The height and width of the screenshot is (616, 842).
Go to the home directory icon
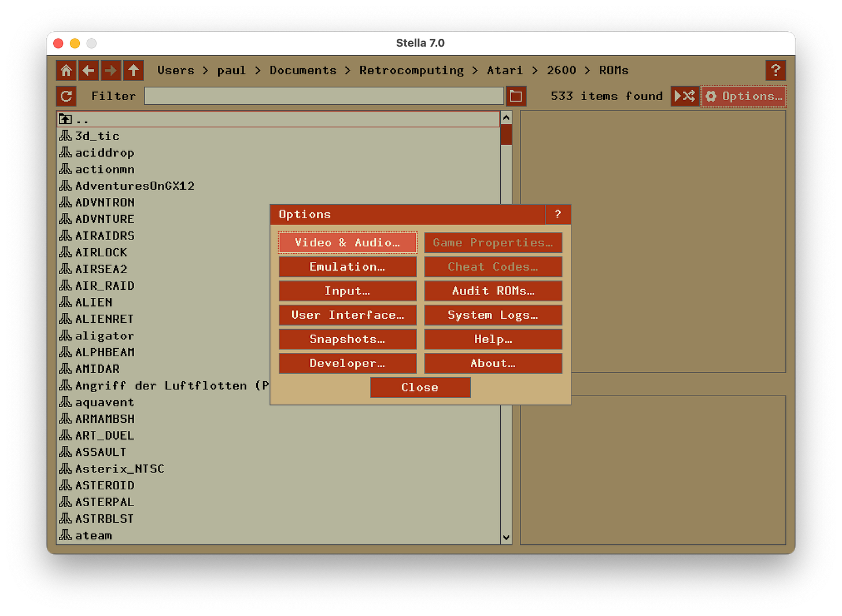tap(66, 71)
